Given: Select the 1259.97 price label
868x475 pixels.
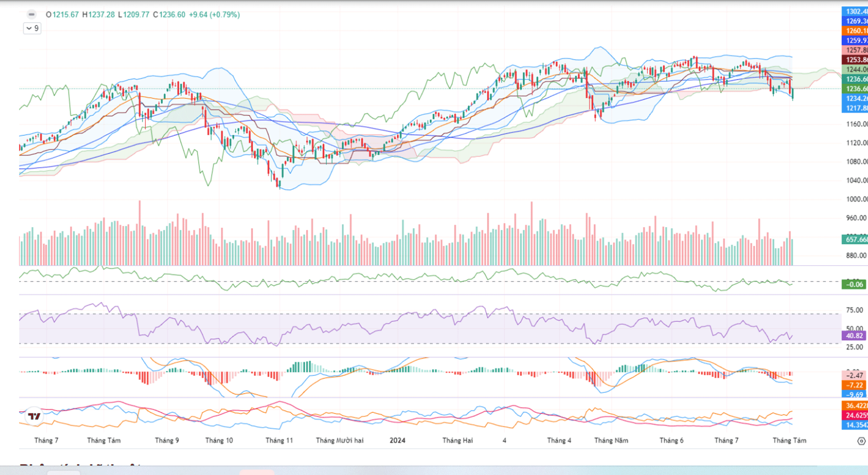Looking at the screenshot, I should pos(855,40).
